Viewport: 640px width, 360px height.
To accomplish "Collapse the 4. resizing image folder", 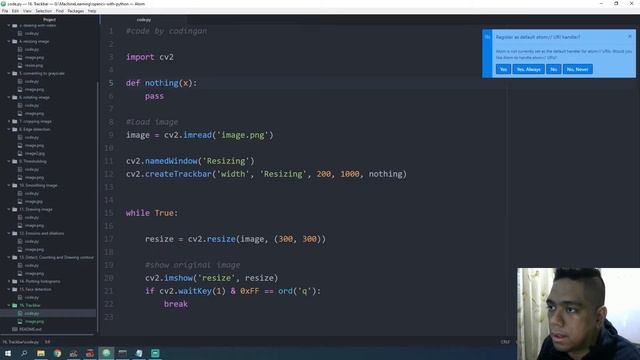I will click(x=9, y=41).
